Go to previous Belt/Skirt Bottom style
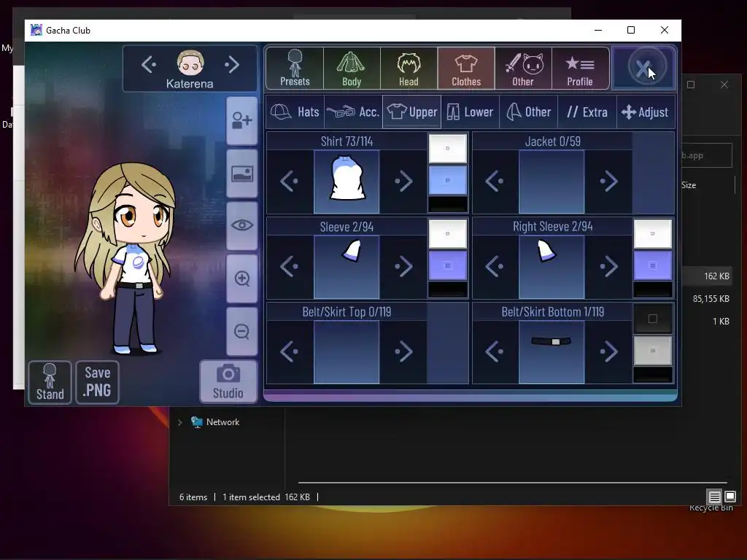747x560 pixels. point(494,351)
